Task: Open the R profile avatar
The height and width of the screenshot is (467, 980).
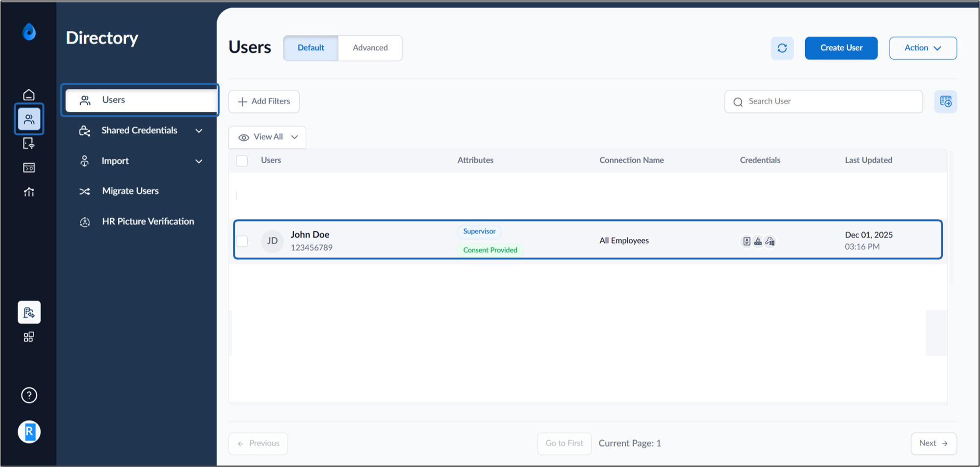Action: [x=29, y=432]
